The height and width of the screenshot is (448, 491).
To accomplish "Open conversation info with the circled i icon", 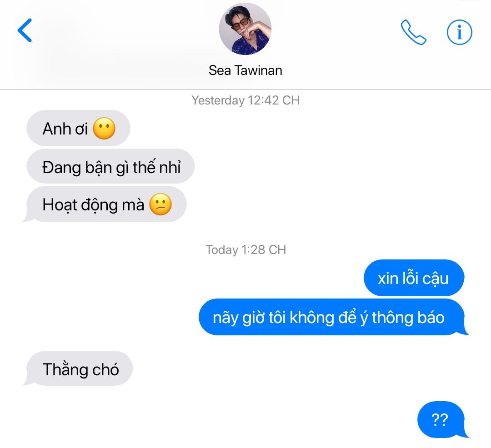I will click(459, 32).
